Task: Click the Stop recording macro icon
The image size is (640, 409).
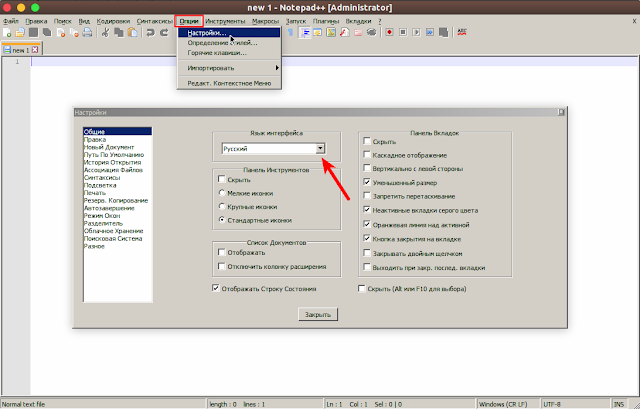Action: (x=403, y=32)
